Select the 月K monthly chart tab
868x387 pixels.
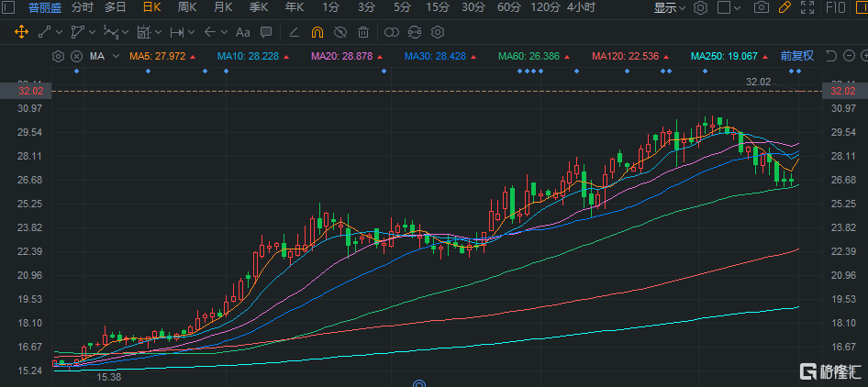tap(223, 7)
